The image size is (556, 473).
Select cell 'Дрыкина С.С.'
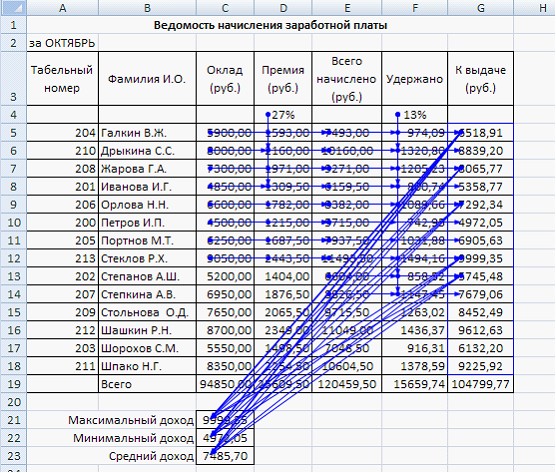(147, 151)
